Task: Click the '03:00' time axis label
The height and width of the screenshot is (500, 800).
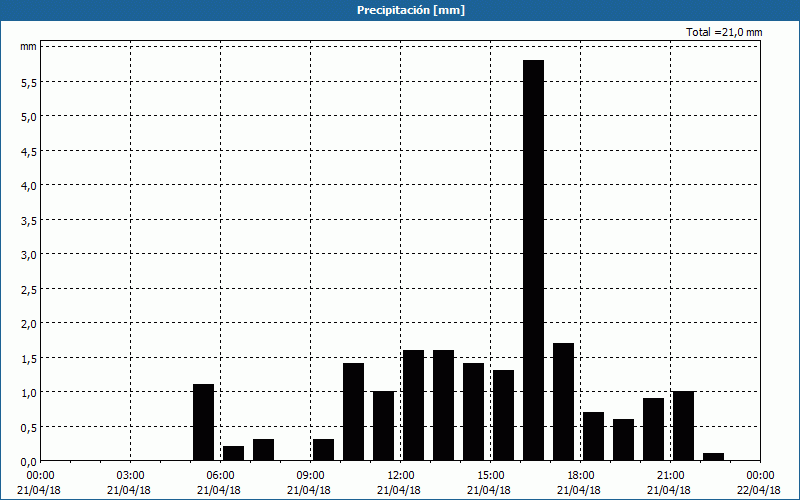Action: [x=130, y=476]
